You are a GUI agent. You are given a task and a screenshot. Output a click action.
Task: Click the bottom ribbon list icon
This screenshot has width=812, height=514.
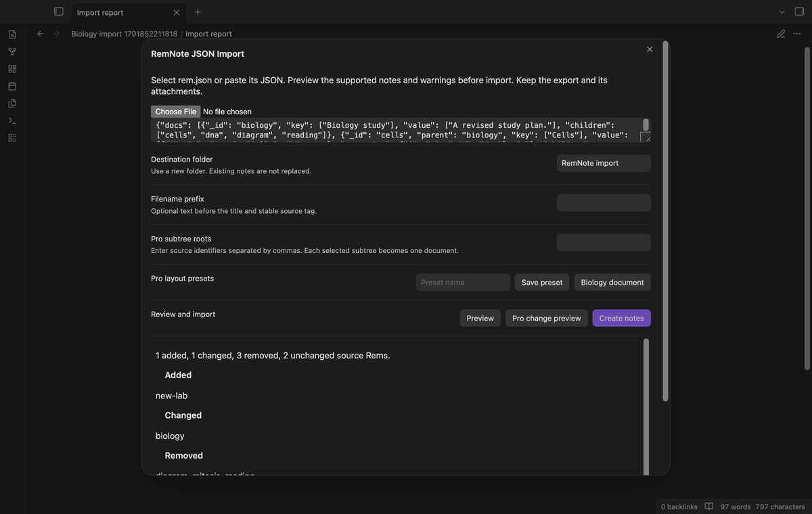point(12,138)
